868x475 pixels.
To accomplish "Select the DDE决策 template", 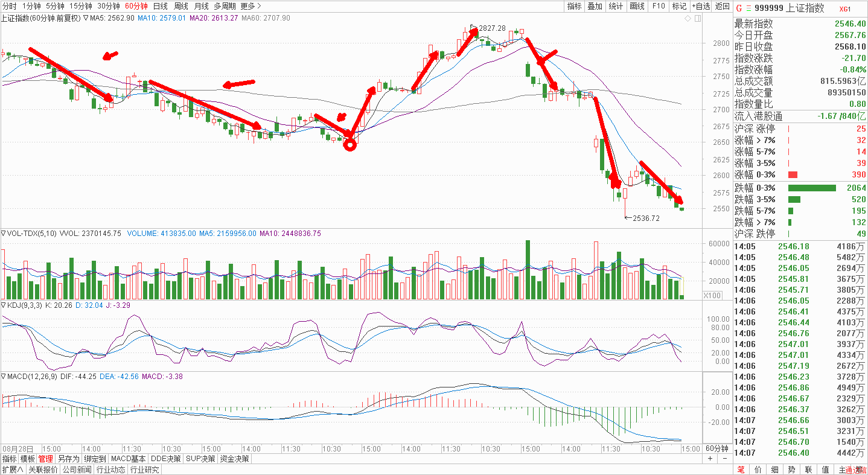I will pyautogui.click(x=166, y=459).
